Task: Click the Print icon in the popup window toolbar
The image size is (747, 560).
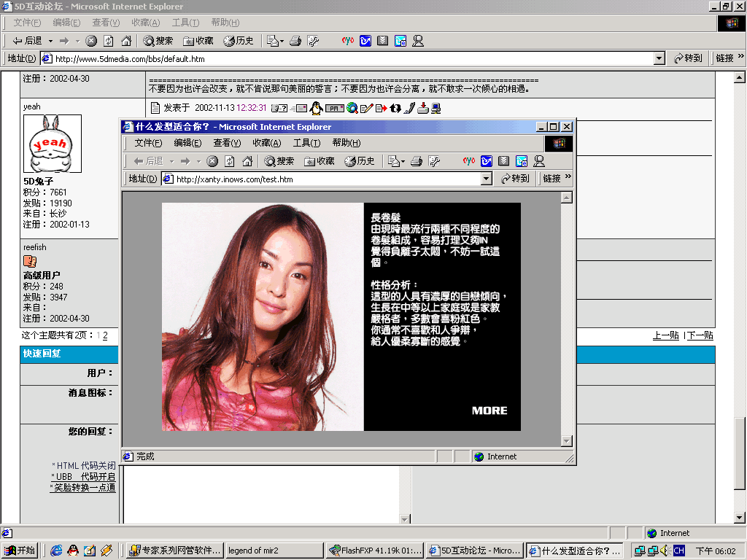Action: [x=417, y=161]
